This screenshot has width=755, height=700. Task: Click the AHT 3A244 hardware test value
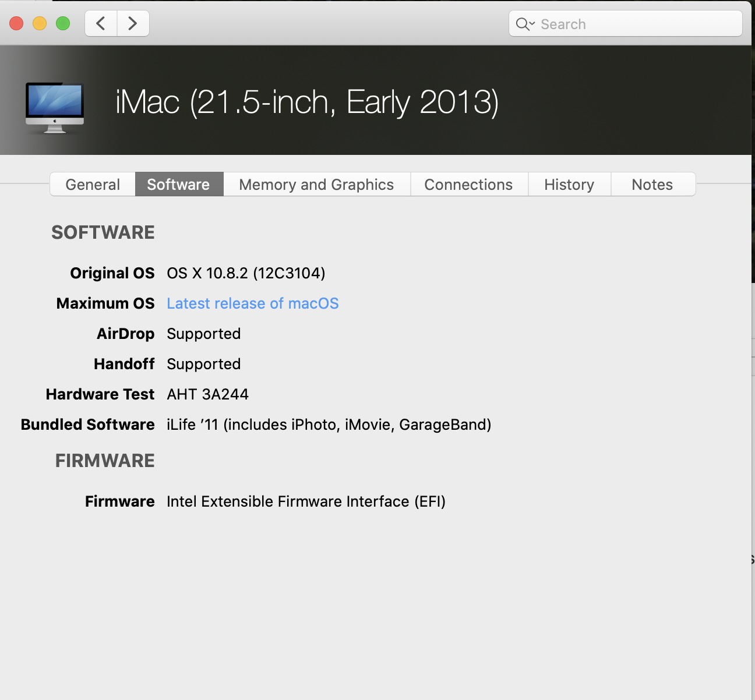point(208,394)
